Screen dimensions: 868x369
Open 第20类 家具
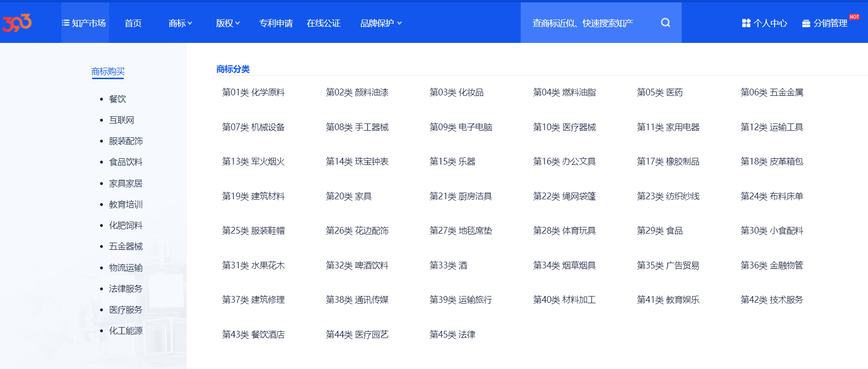349,196
